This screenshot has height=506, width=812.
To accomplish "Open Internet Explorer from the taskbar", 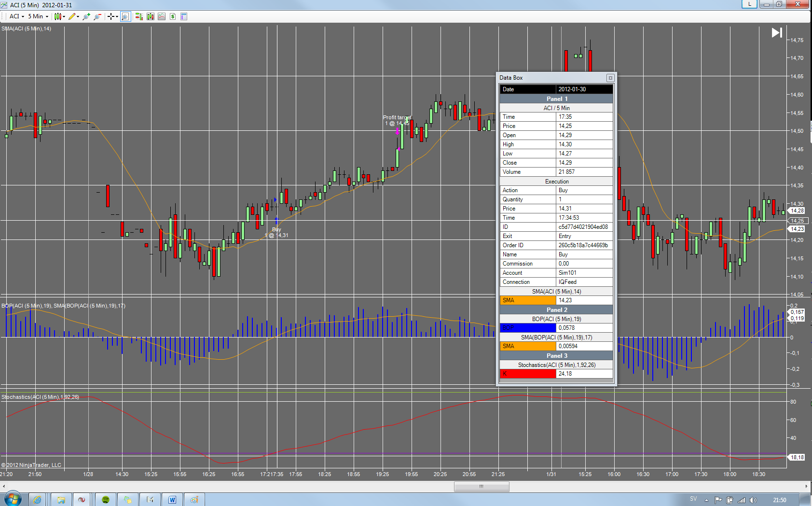I will pos(38,500).
